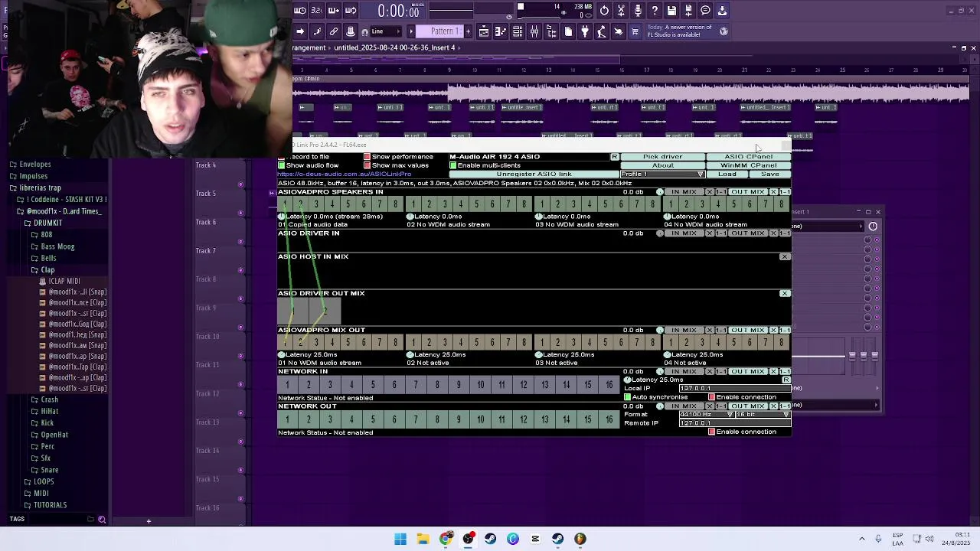The height and width of the screenshot is (551, 980).
Task: Select the 808 folder in browser
Action: coord(47,235)
